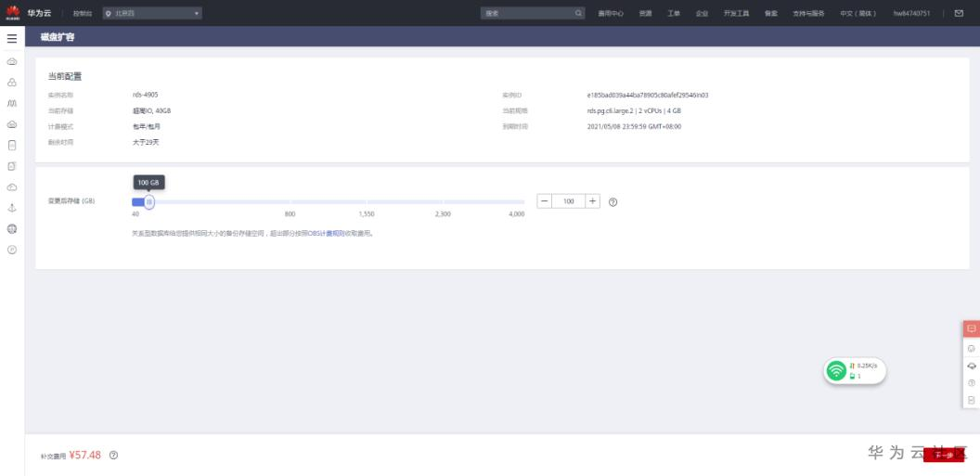
Task: Click the smiley face icon on right edge
Action: point(972,349)
